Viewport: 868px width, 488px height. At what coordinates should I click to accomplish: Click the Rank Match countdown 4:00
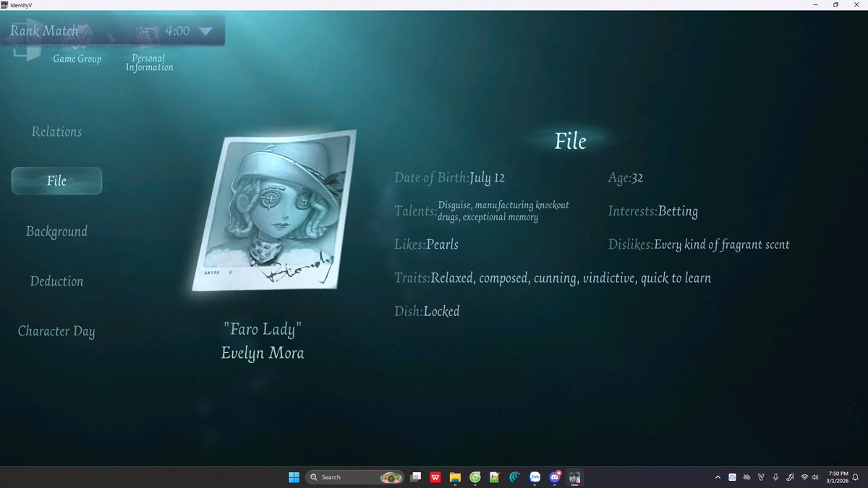coord(177,31)
